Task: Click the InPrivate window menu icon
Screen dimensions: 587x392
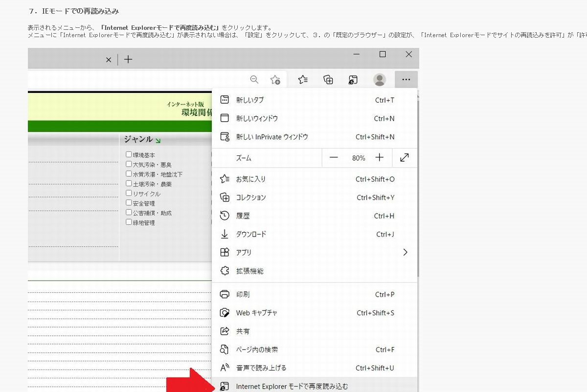Action: pos(225,137)
